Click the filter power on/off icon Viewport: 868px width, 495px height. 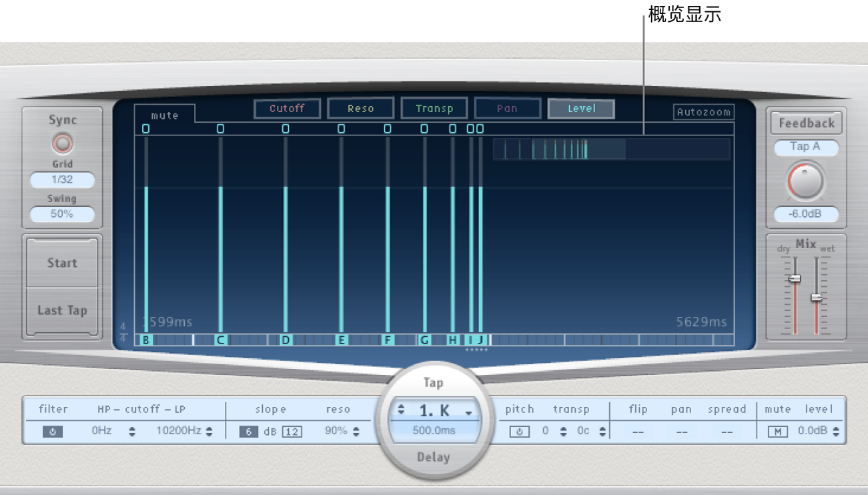(53, 432)
